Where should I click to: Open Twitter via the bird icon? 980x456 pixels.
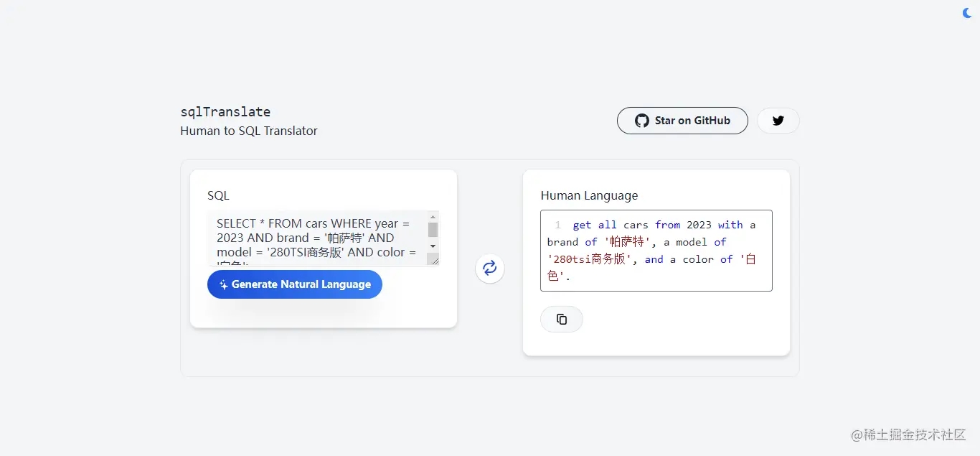778,120
